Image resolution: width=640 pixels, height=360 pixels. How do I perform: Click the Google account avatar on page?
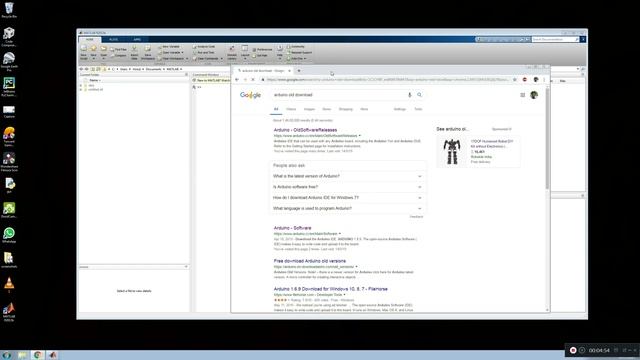(x=534, y=95)
